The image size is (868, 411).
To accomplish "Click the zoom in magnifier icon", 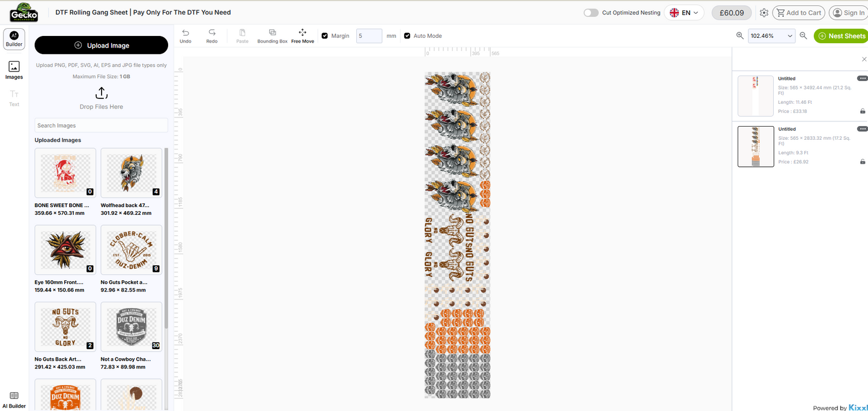I will click(740, 36).
